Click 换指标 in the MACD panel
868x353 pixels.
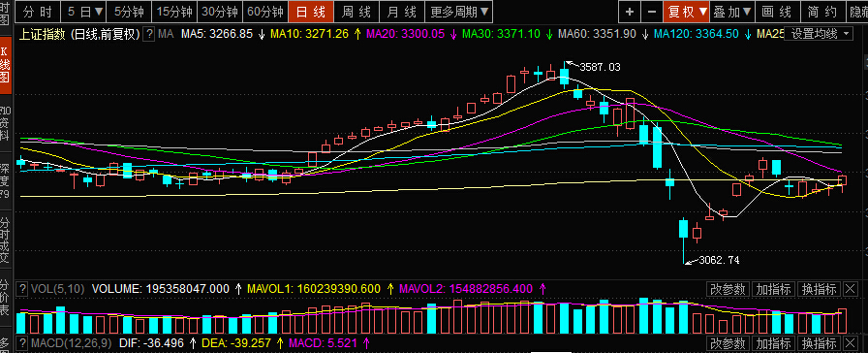click(820, 343)
